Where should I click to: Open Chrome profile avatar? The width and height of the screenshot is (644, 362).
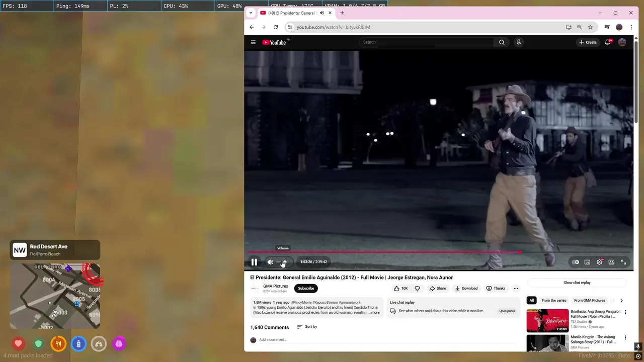619,27
